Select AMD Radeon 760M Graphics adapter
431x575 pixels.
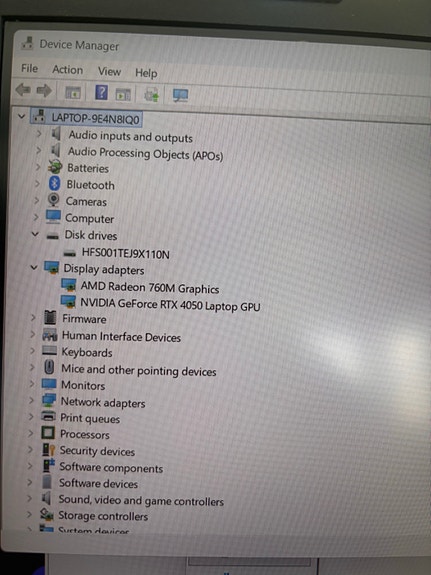150,287
